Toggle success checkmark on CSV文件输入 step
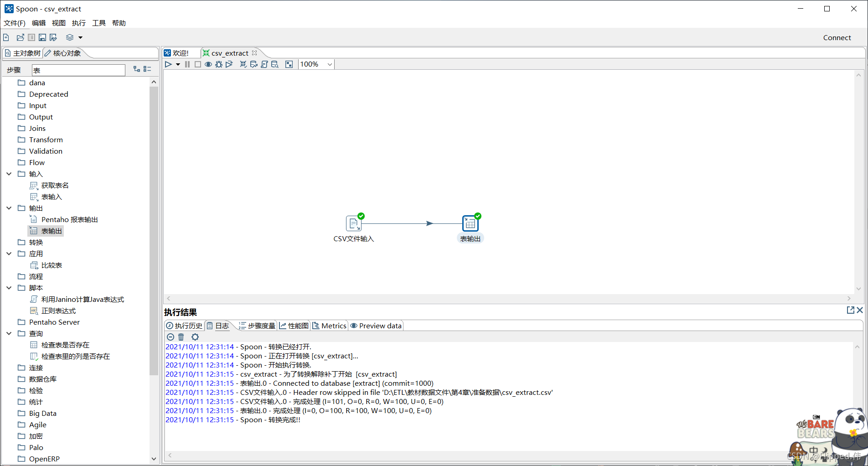 click(x=361, y=216)
